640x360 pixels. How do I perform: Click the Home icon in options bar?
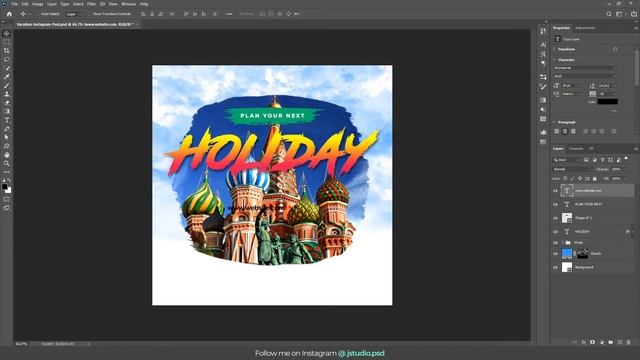9,14
